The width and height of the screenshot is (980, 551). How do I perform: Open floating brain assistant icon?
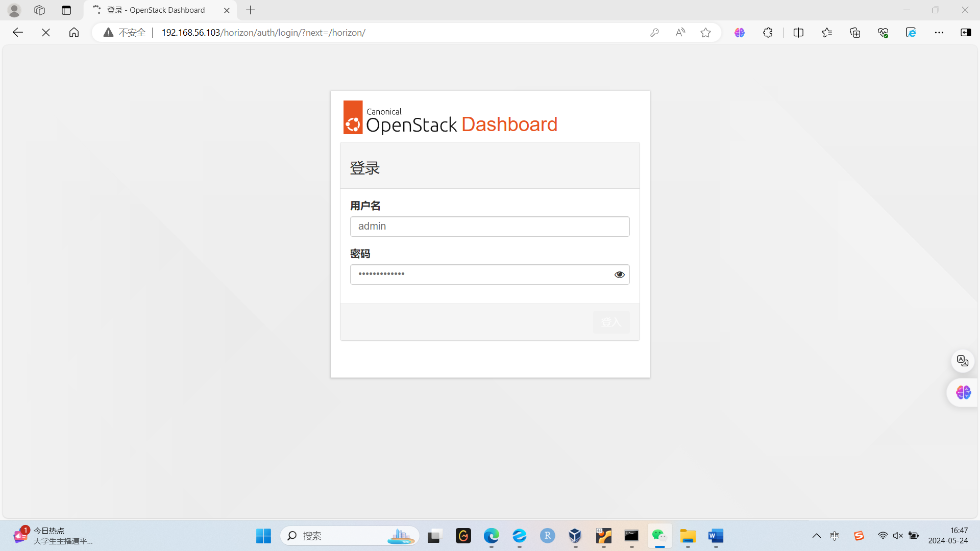(x=963, y=392)
